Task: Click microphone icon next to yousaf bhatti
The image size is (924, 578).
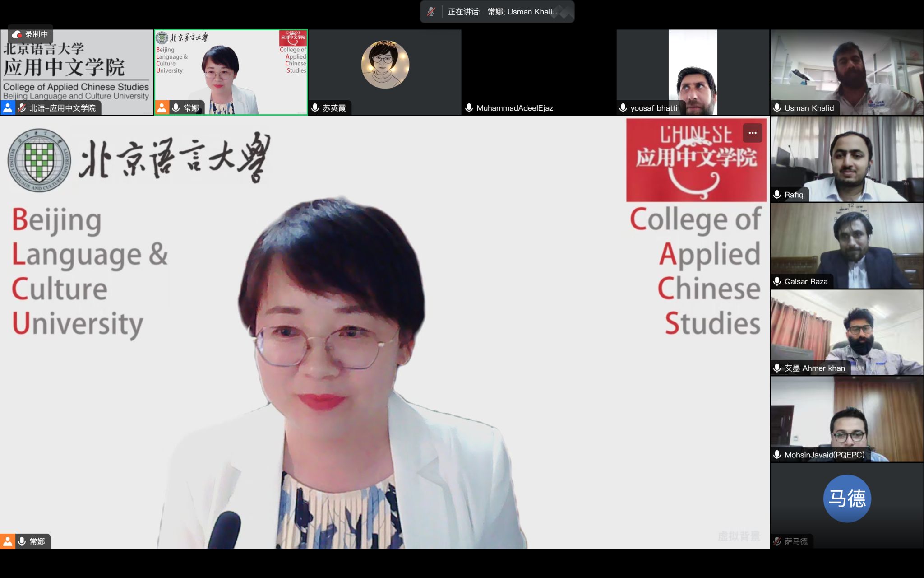Action: [x=623, y=108]
